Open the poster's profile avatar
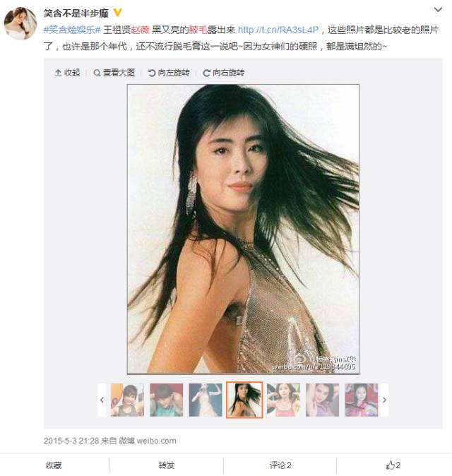Screen dimensions: 452x476 click(x=20, y=23)
